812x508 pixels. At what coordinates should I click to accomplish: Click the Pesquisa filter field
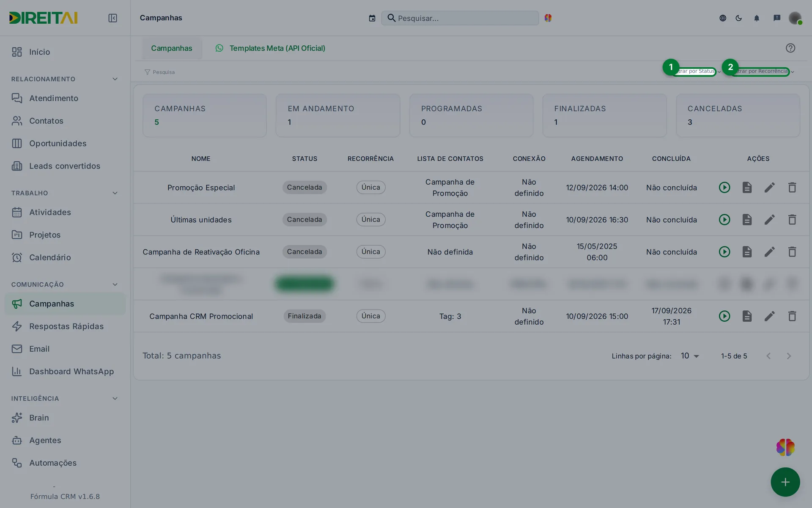(163, 72)
